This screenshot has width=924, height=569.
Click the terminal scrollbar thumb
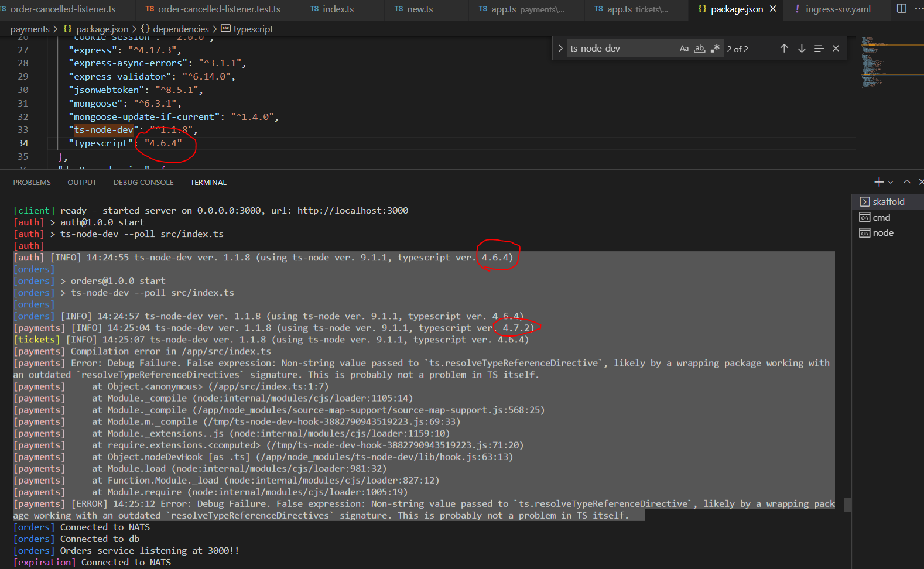848,504
